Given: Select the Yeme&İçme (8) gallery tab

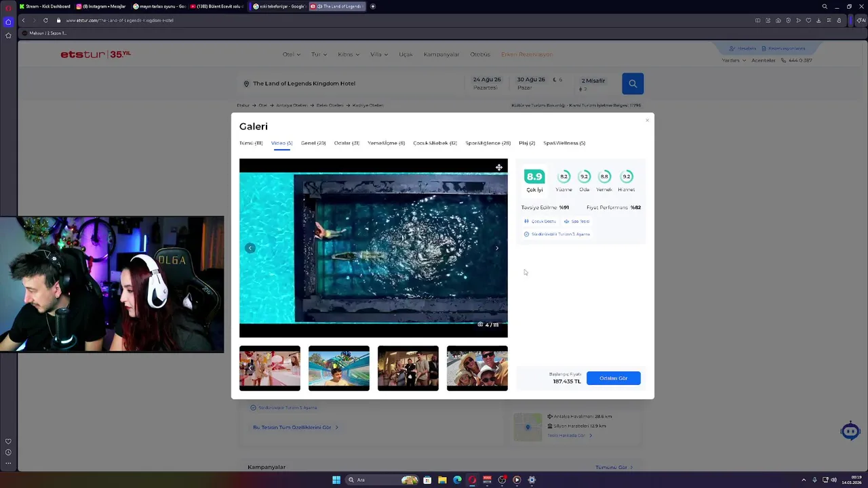Looking at the screenshot, I should tap(386, 143).
